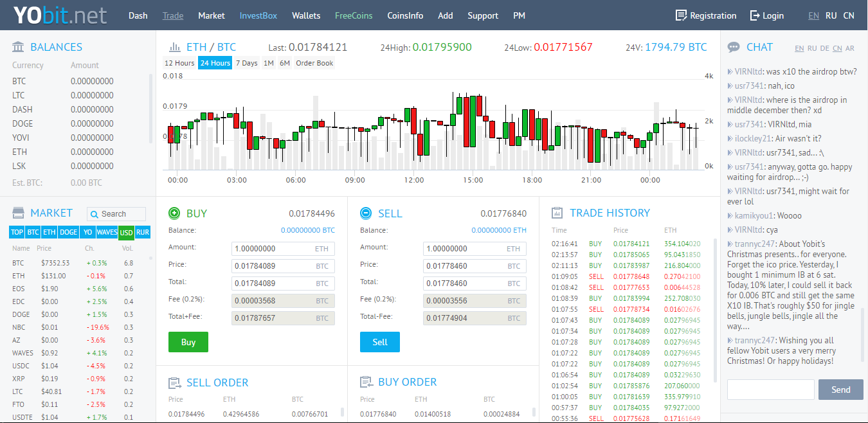Open the Wallets page
Screen dimensions: 868x423
coord(306,15)
